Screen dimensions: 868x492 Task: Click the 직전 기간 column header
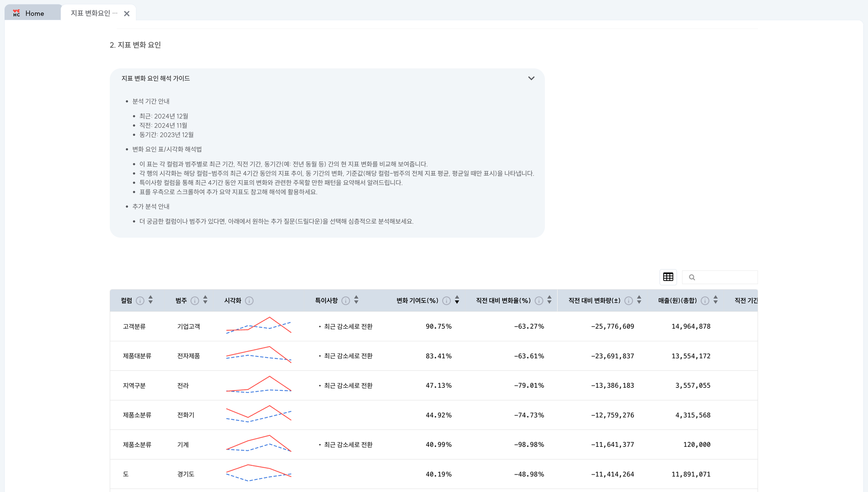click(x=746, y=300)
